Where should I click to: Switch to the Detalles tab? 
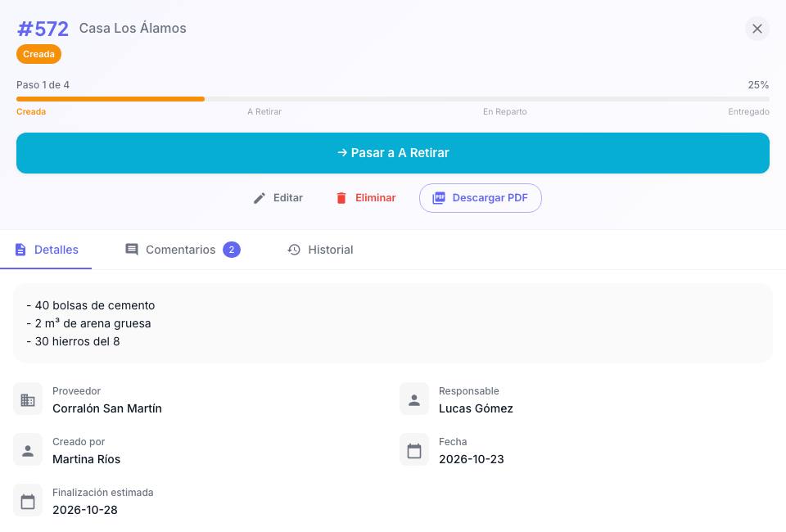tap(46, 250)
